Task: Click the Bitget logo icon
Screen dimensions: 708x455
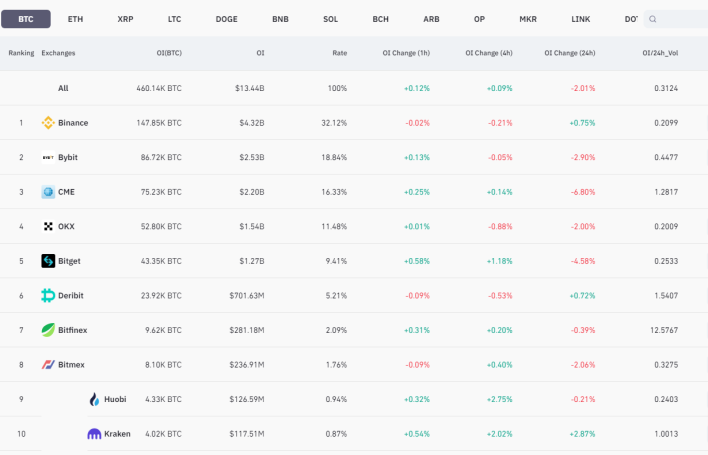Action: pos(48,261)
